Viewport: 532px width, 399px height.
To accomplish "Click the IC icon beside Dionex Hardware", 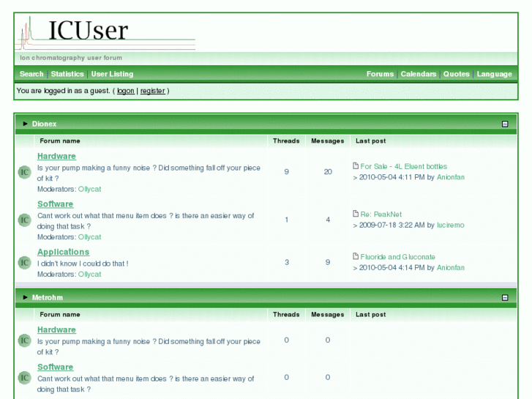I will [x=24, y=172].
